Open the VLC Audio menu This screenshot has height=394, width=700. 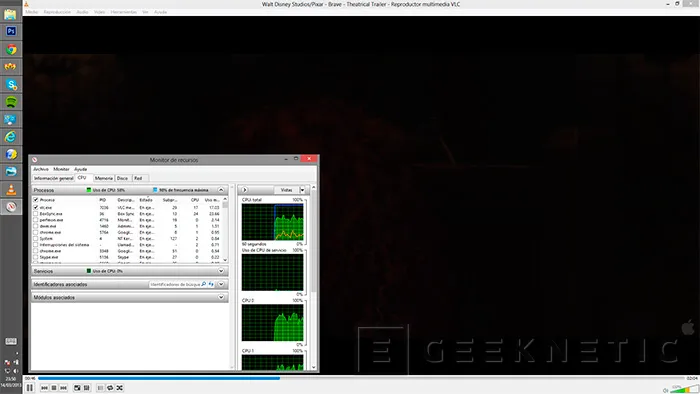pyautogui.click(x=82, y=12)
